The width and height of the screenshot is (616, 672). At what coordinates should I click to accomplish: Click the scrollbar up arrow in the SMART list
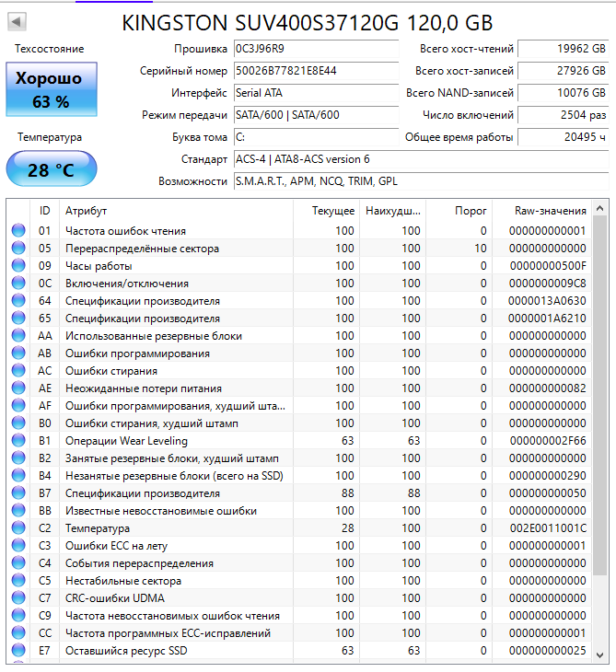tap(600, 209)
